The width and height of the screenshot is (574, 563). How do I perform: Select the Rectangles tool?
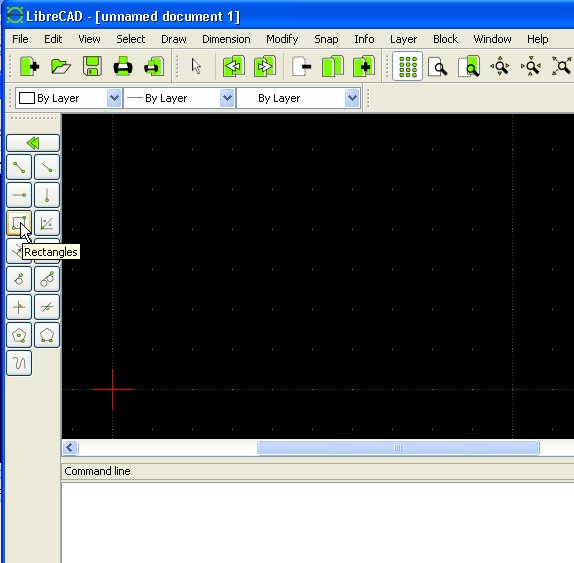19,223
